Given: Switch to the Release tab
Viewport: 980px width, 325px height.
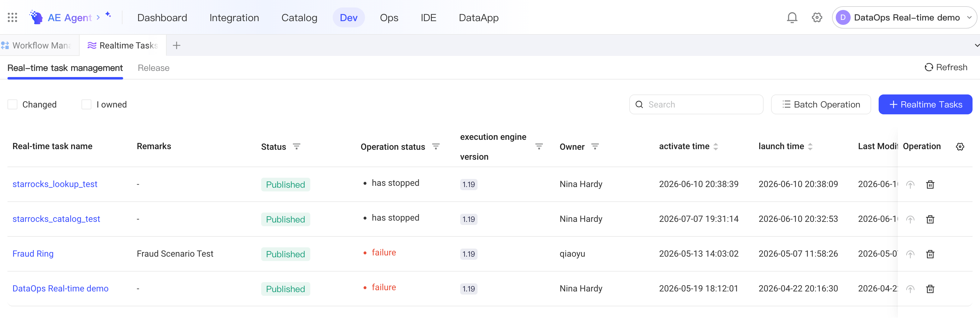Looking at the screenshot, I should (x=153, y=68).
